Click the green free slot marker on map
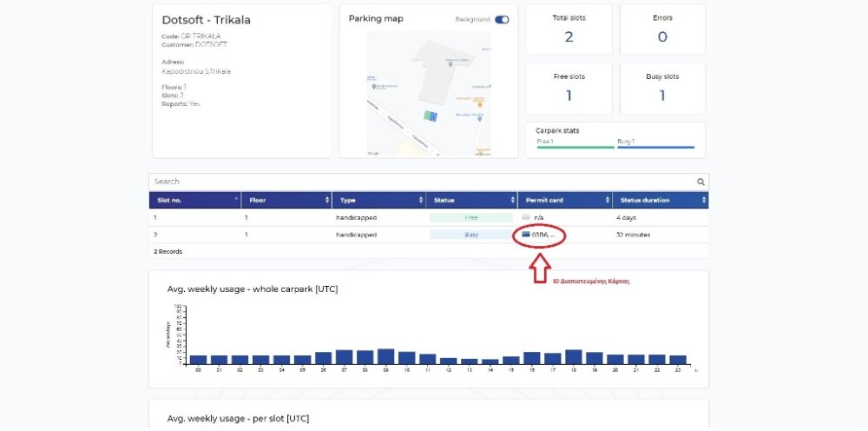 click(x=426, y=116)
